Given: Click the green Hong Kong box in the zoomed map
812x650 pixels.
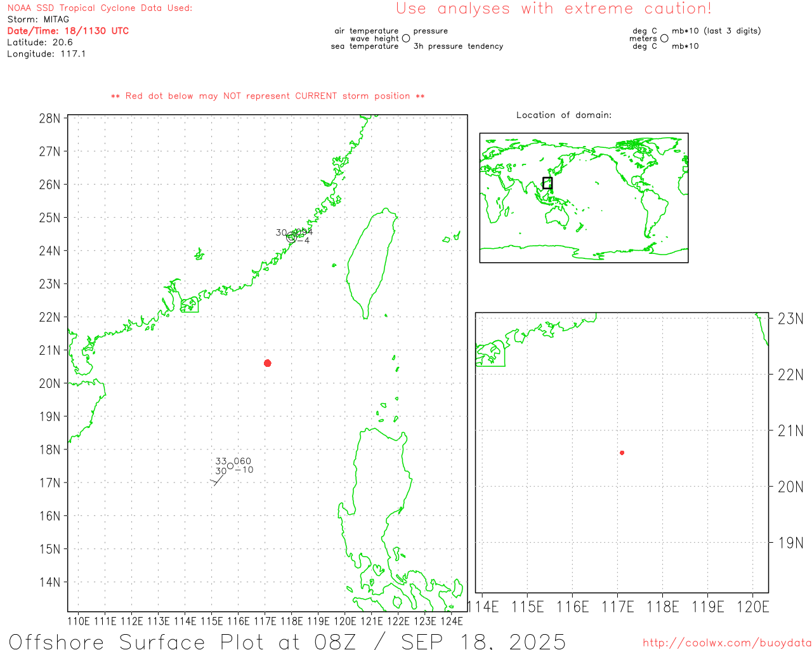Looking at the screenshot, I should (491, 354).
